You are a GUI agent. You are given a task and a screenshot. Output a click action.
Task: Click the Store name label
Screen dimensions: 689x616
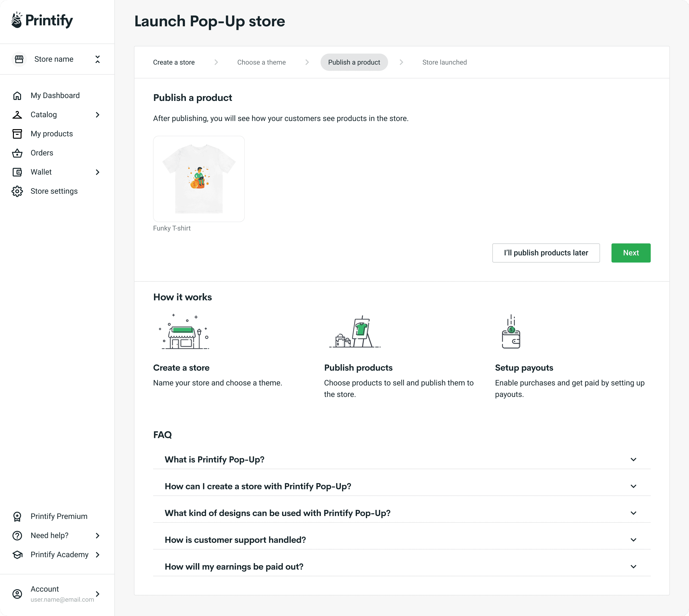54,59
